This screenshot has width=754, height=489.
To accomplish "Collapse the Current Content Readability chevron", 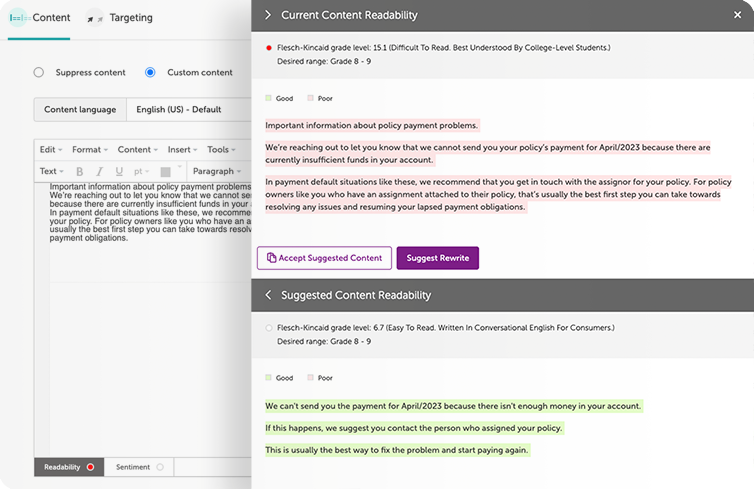I will pos(268,15).
